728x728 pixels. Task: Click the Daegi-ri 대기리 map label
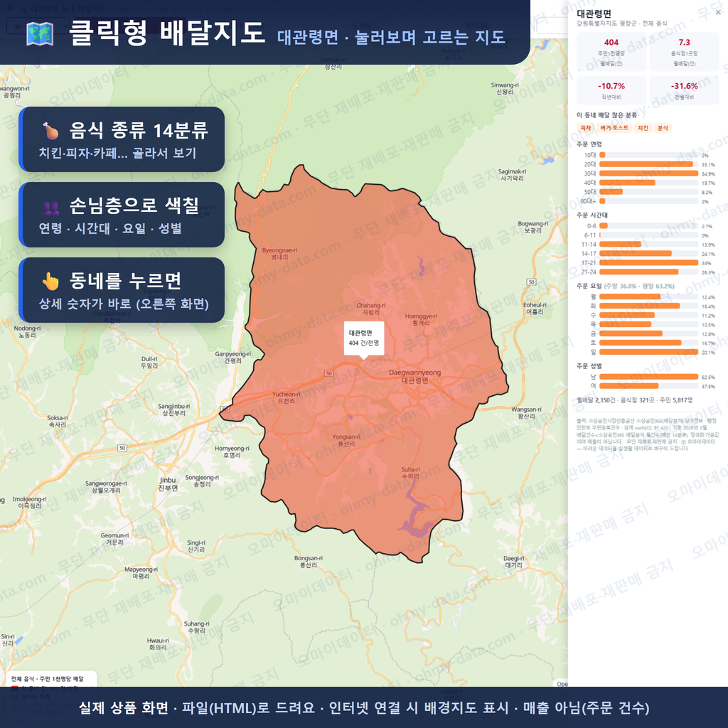pyautogui.click(x=513, y=562)
